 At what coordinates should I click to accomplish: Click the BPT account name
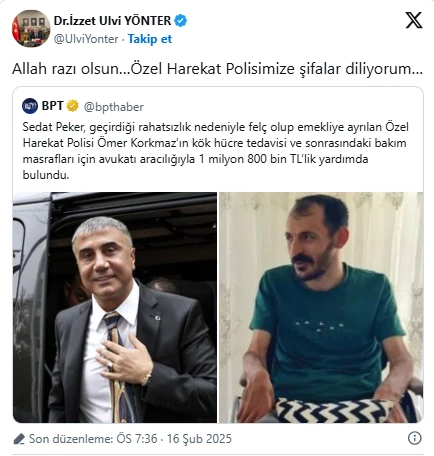click(52, 106)
